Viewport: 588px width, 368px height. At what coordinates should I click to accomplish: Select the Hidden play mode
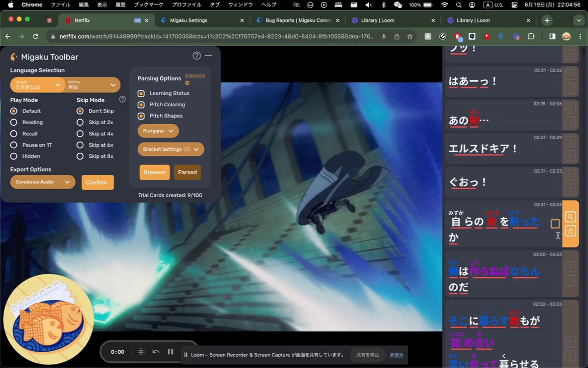[14, 156]
